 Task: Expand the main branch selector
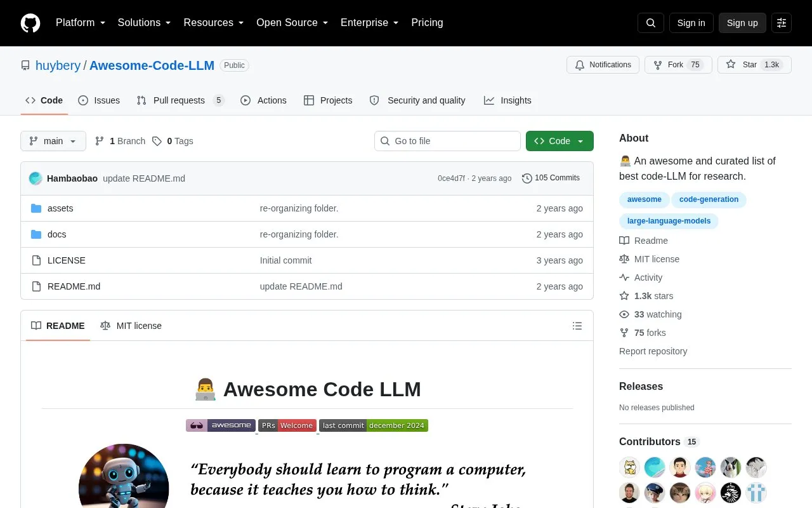coord(53,141)
